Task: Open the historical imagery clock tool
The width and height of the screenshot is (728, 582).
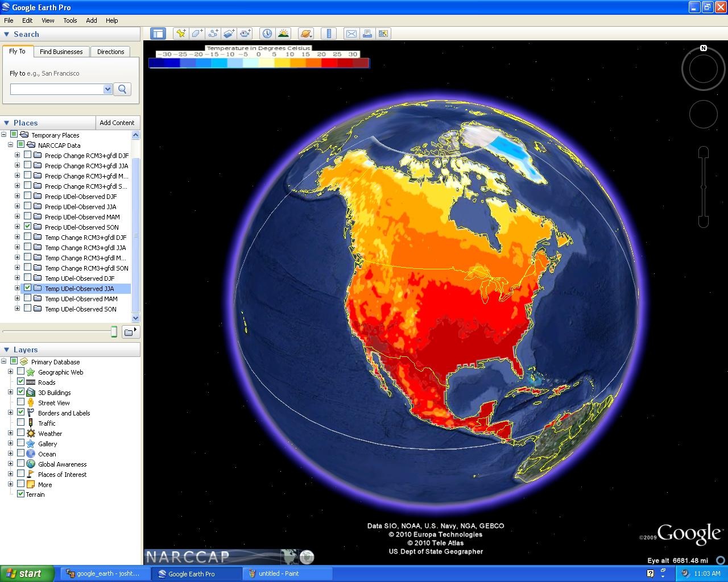Action: [267, 34]
